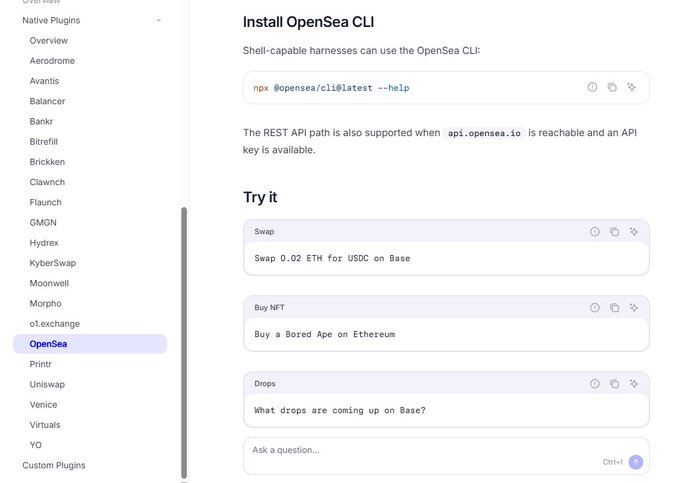Select the active OpenSea sidebar item
This screenshot has height=483, width=680.
point(90,344)
